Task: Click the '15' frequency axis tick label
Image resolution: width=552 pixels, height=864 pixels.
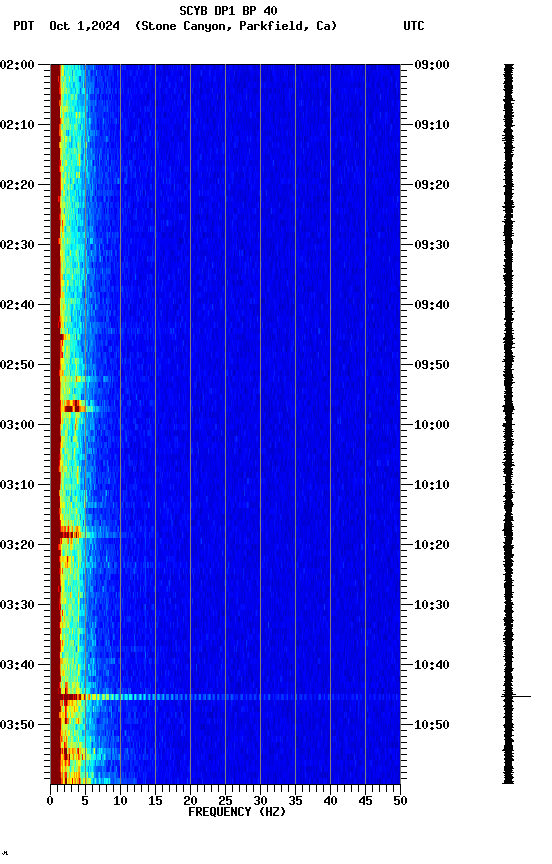Action: 155,801
